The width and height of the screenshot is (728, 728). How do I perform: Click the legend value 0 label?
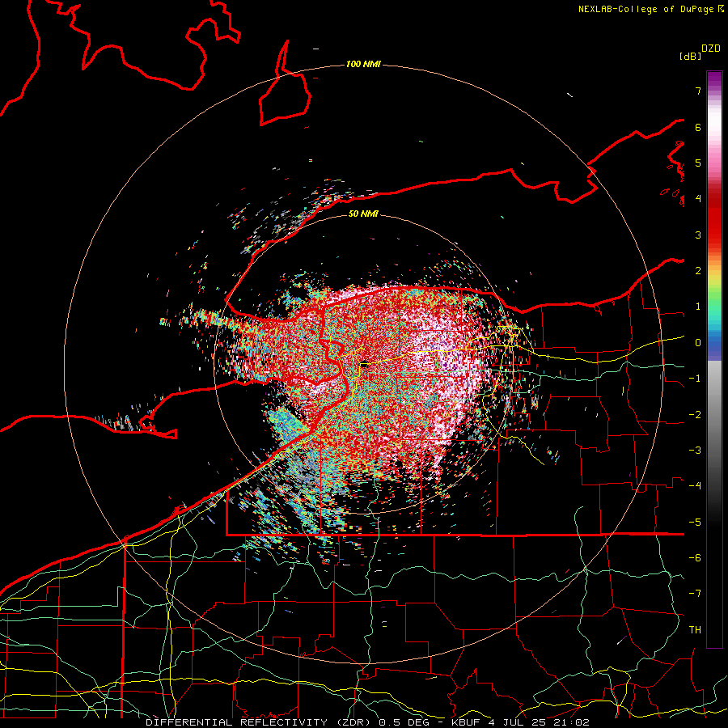pos(698,343)
